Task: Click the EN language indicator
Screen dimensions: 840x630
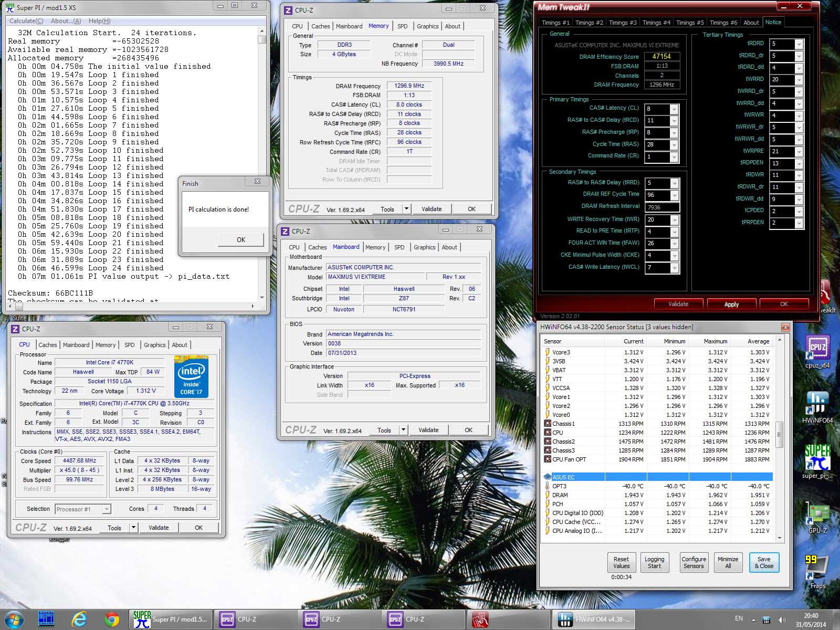Action: (x=739, y=619)
